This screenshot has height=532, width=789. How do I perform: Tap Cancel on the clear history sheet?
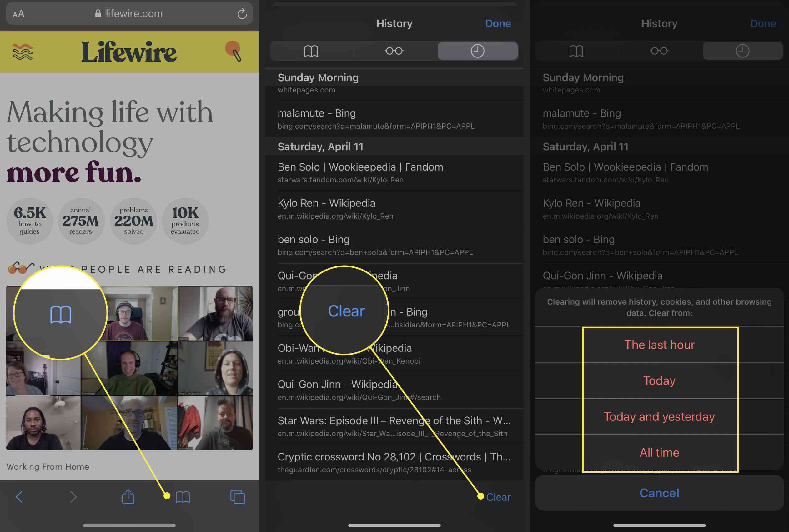pyautogui.click(x=659, y=493)
